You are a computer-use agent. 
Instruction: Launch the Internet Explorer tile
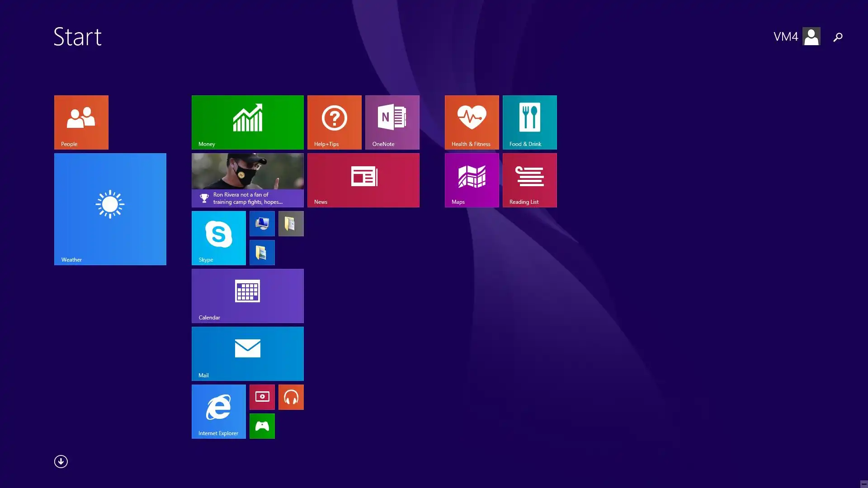pos(218,411)
